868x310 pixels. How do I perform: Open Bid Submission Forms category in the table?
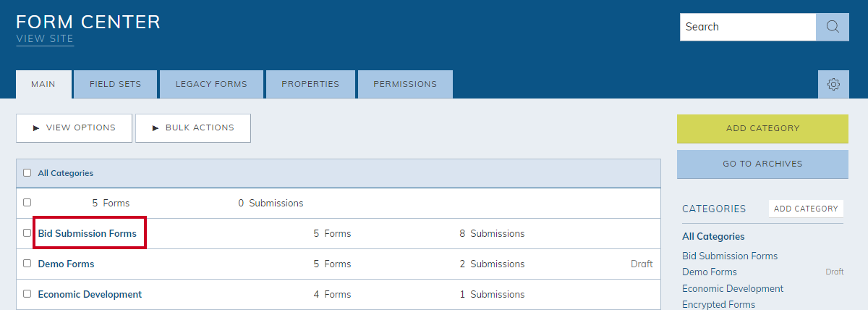tap(87, 233)
